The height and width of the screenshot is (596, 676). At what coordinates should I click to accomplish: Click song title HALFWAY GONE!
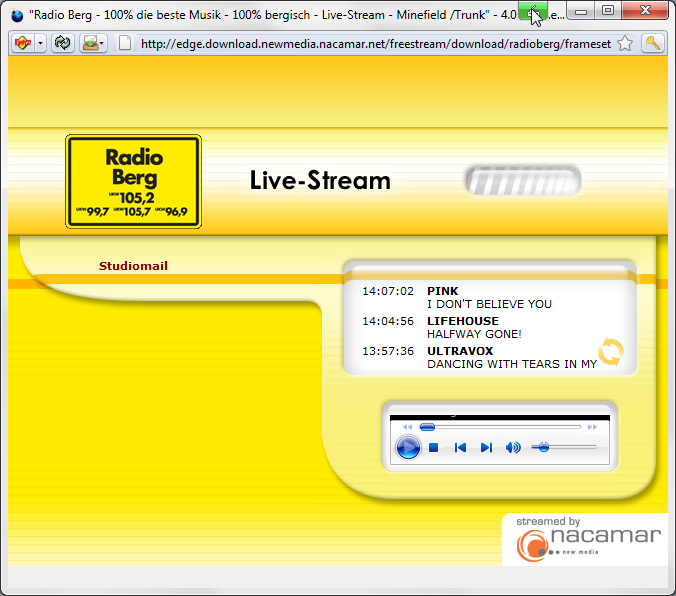(x=474, y=334)
